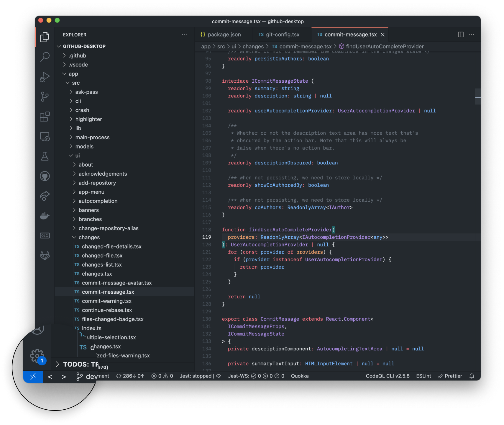504x425 pixels.
Task: Click the CodeQL CLI v2.5.8 status item
Action: [388, 376]
